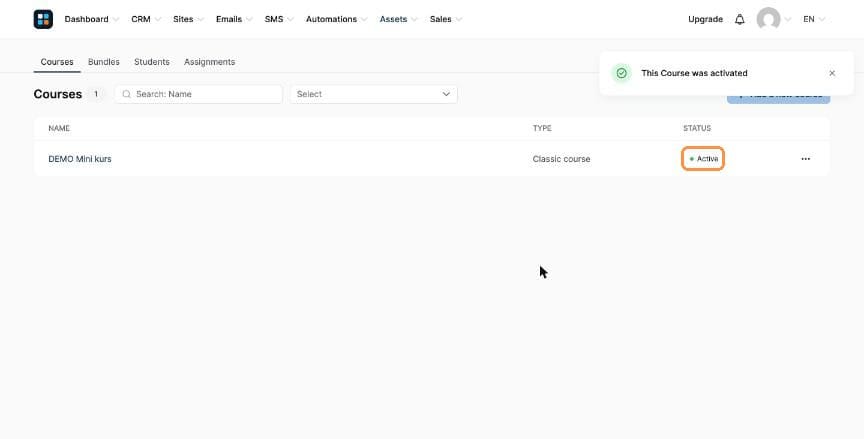Dismiss the 'This Course was activated' notification
The image size is (864, 439).
pyautogui.click(x=832, y=73)
